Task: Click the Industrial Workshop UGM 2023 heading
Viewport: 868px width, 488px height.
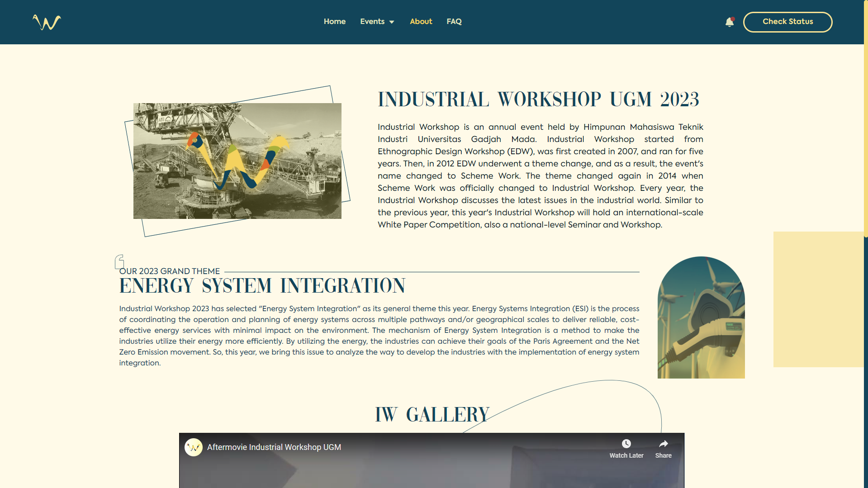Action: [538, 99]
